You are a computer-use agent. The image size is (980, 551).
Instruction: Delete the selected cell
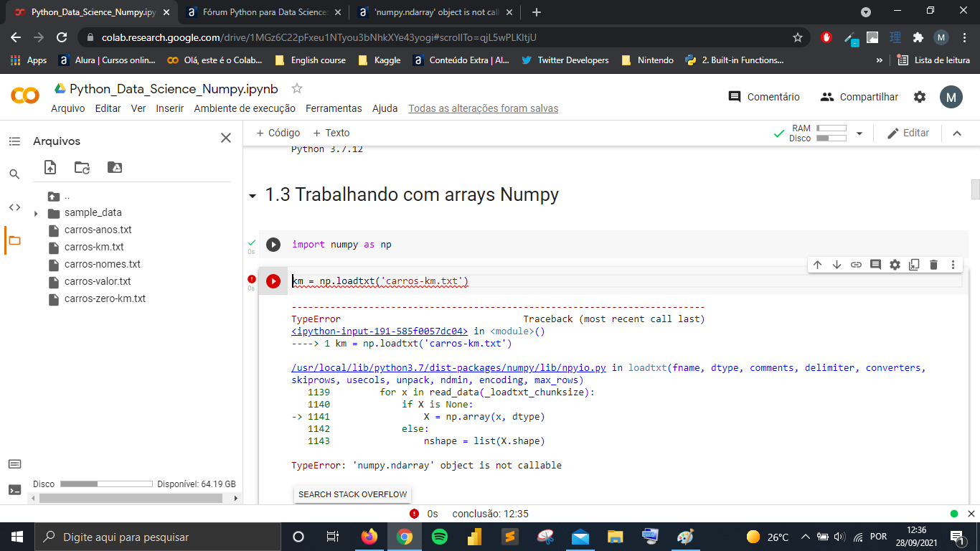[x=933, y=265]
